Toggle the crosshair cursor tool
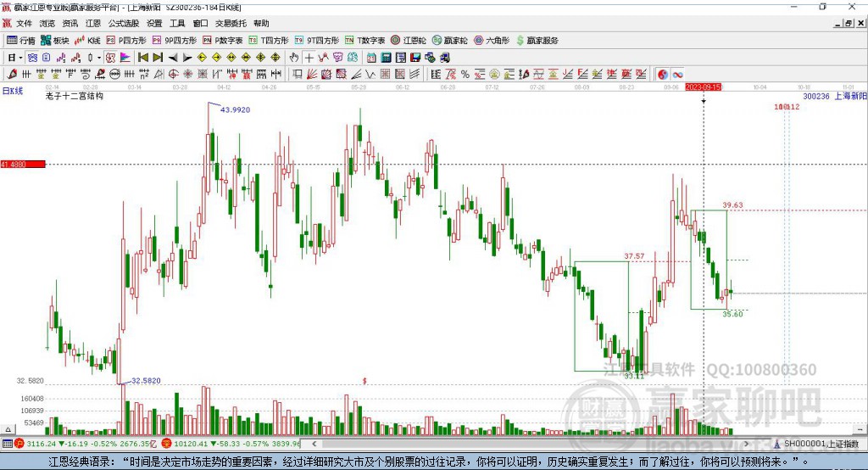 [x=309, y=58]
